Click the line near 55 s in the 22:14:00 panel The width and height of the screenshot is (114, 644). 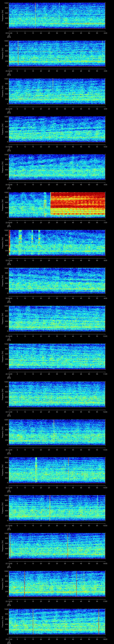point(98,502)
